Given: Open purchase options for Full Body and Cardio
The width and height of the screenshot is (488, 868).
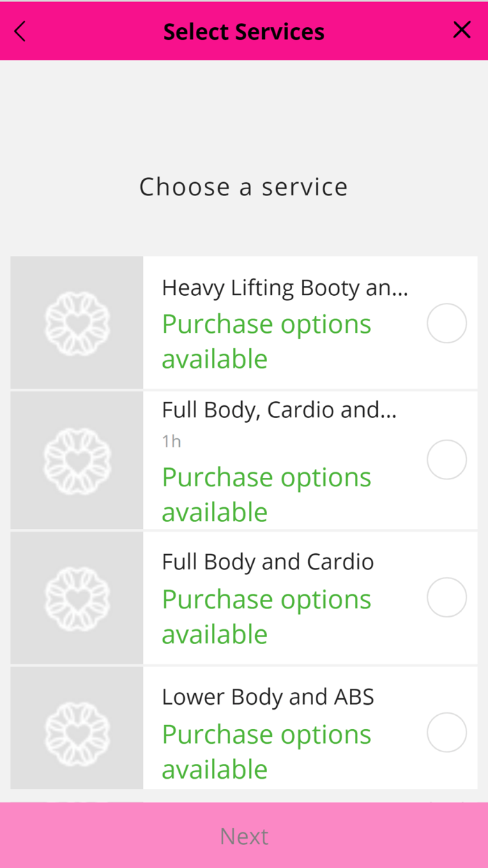Looking at the screenshot, I should pyautogui.click(x=266, y=615).
